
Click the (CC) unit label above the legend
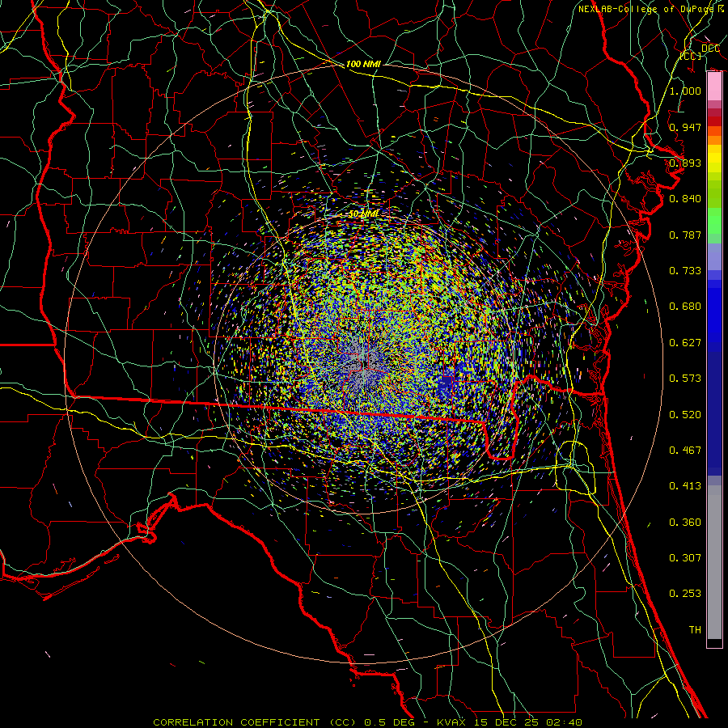pos(691,56)
